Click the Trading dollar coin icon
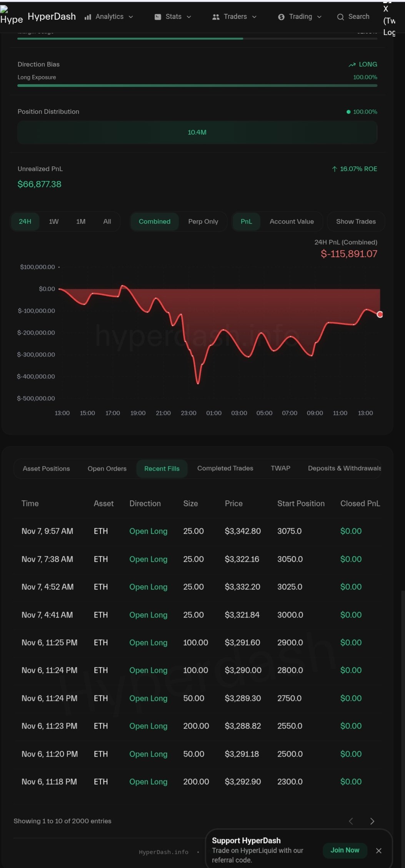Viewport: 405px width, 868px height. [281, 17]
